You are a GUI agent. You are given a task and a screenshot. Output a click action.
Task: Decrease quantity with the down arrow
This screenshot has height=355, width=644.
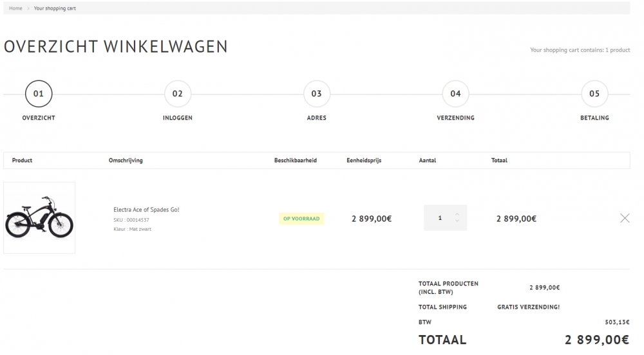[x=457, y=221]
